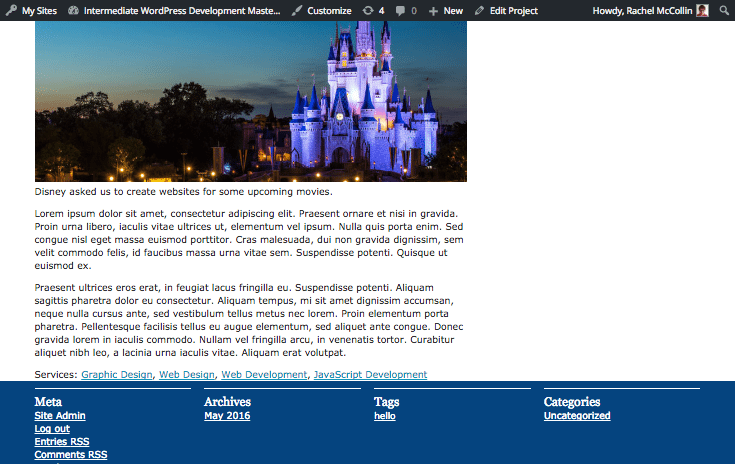Screen dimensions: 735x464
Task: Click the Web Development service link
Action: [264, 375]
